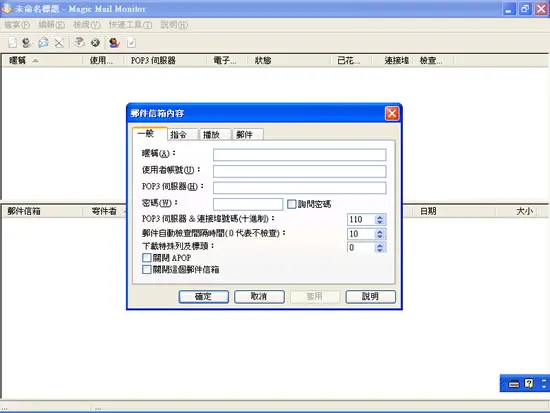Click the question mark icon in bottom-right tray

pyautogui.click(x=529, y=384)
